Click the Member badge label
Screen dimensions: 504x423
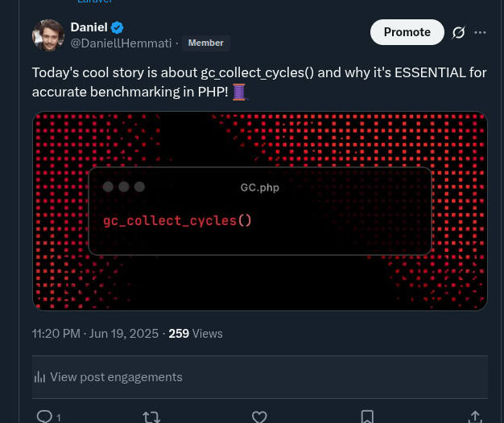(x=205, y=43)
